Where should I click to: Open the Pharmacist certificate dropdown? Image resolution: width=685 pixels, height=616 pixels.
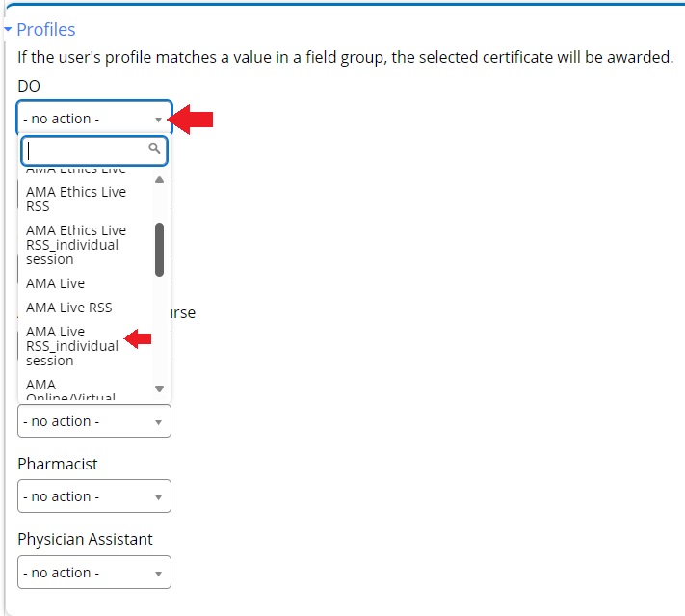(93, 496)
